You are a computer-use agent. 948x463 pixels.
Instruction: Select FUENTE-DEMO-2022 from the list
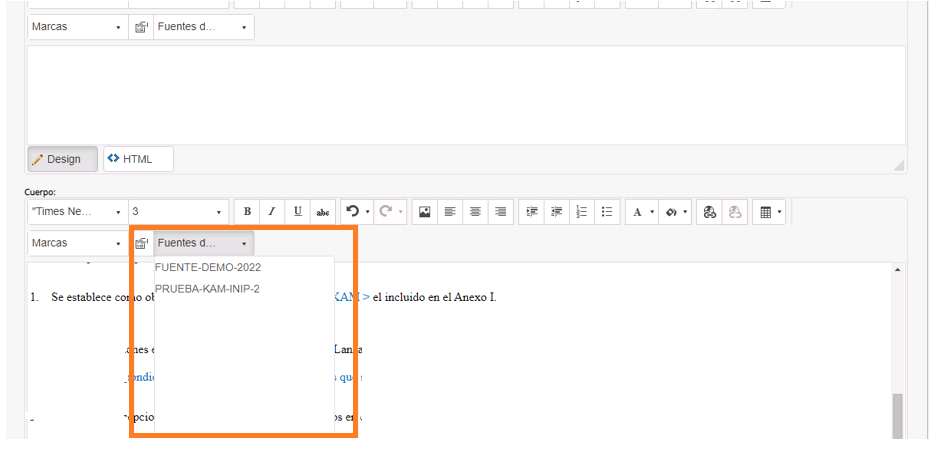(x=208, y=267)
